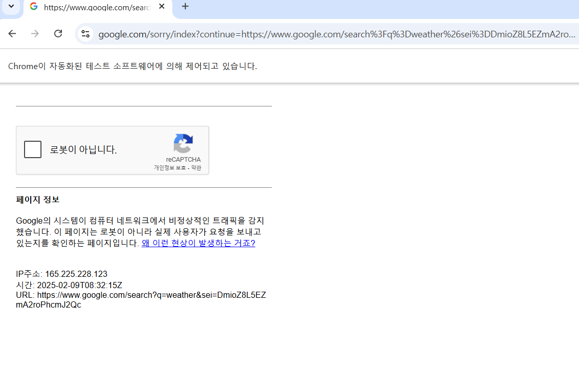Image resolution: width=579 pixels, height=392 pixels.
Task: Click the '로봇이 아닙니다.' label text
Action: pyautogui.click(x=83, y=149)
